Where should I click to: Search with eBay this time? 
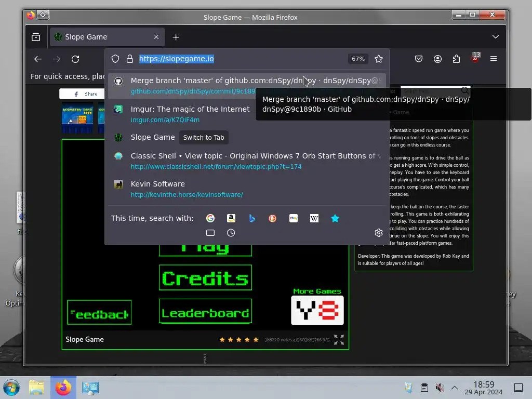coord(294,218)
